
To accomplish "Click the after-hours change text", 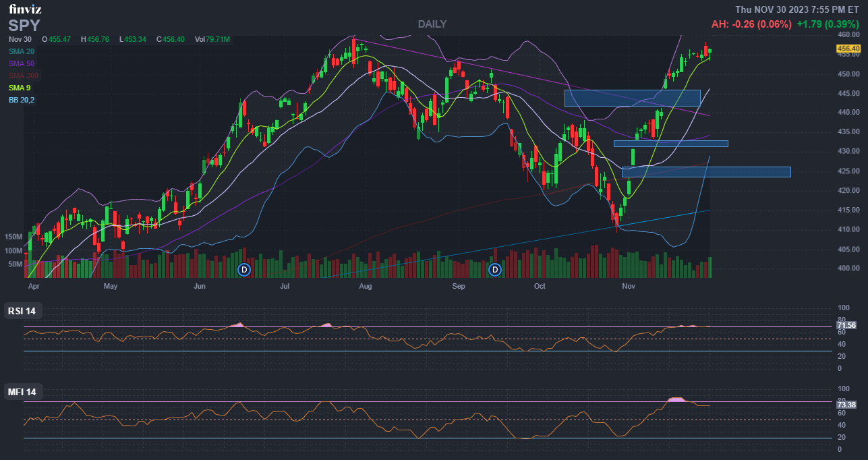I will coord(751,24).
